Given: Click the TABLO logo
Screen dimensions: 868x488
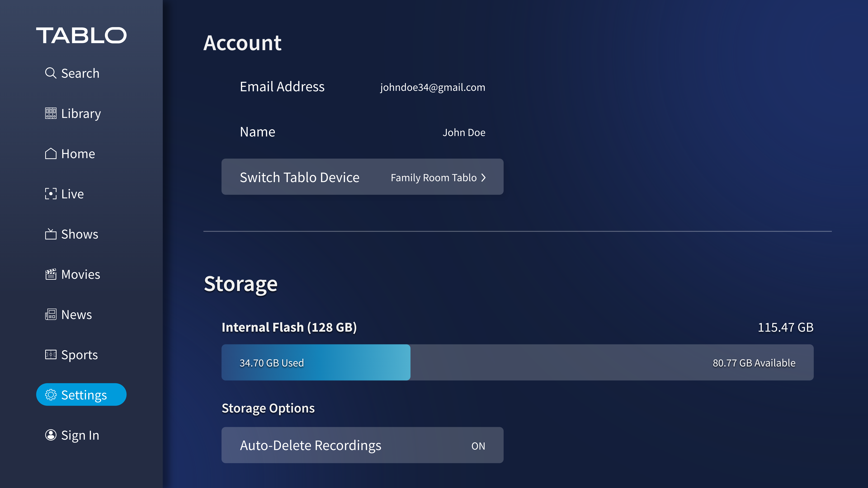Looking at the screenshot, I should point(81,35).
